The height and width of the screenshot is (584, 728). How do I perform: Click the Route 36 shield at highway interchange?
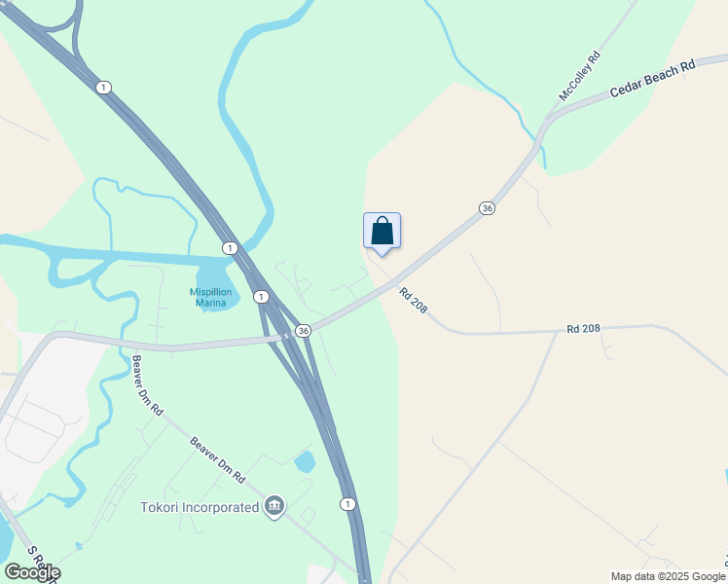click(304, 331)
